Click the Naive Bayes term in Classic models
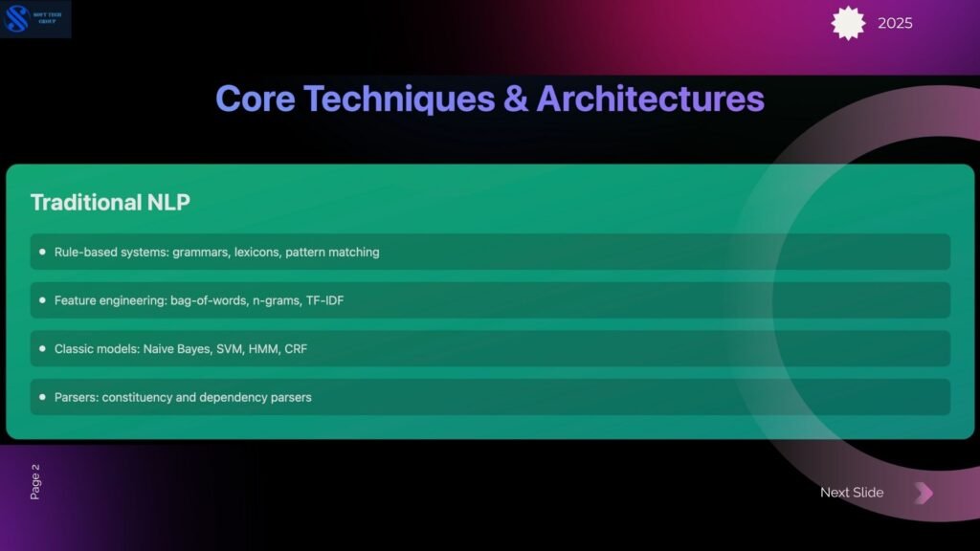980x551 pixels. click(x=176, y=349)
